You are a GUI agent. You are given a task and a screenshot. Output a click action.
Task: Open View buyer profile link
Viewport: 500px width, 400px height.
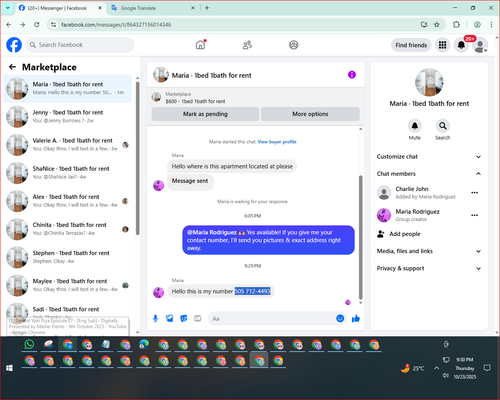point(277,142)
